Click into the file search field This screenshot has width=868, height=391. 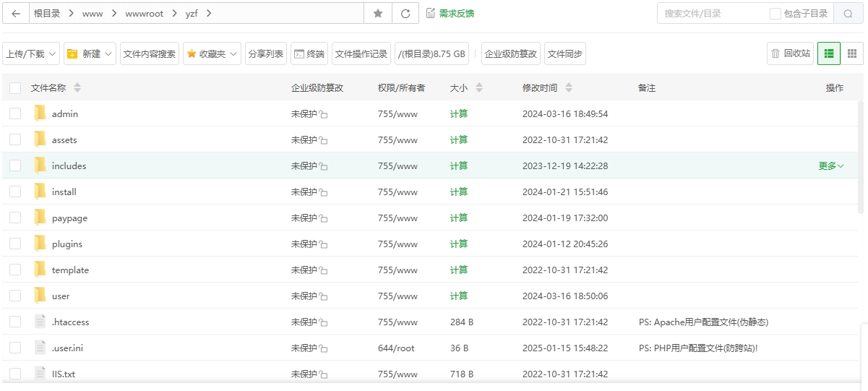(712, 14)
